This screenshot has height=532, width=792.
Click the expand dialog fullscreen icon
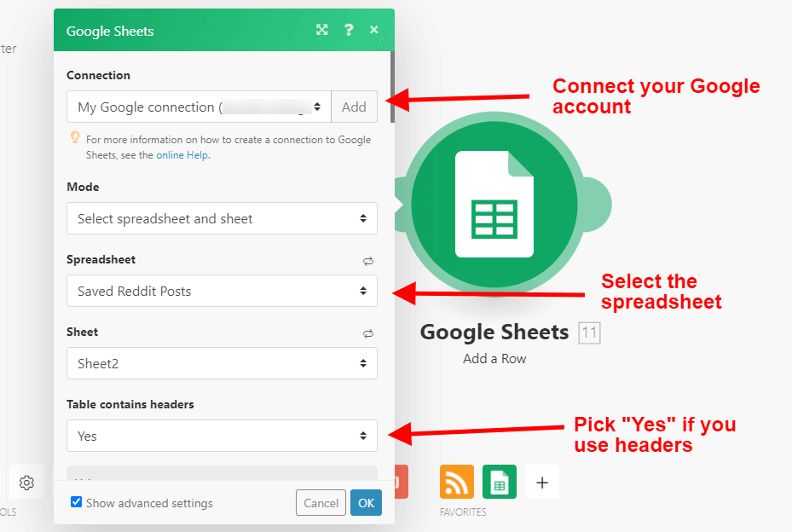click(321, 30)
